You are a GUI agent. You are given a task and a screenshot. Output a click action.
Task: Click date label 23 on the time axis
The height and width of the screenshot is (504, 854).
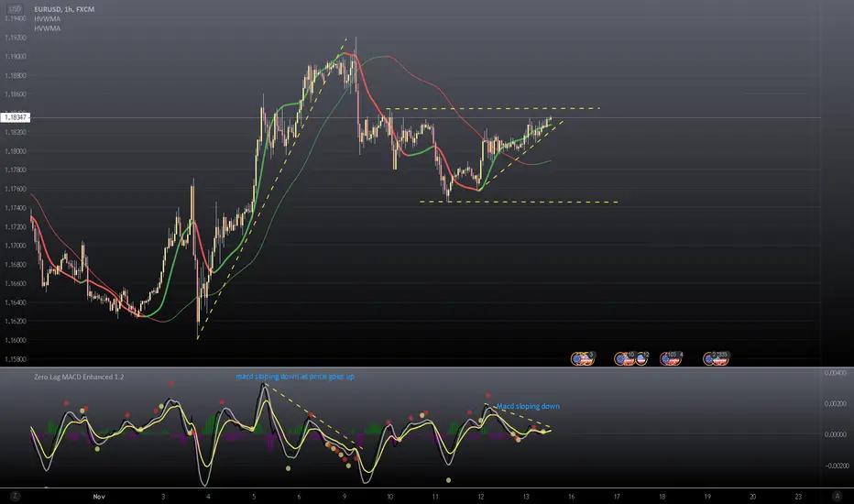[798, 497]
